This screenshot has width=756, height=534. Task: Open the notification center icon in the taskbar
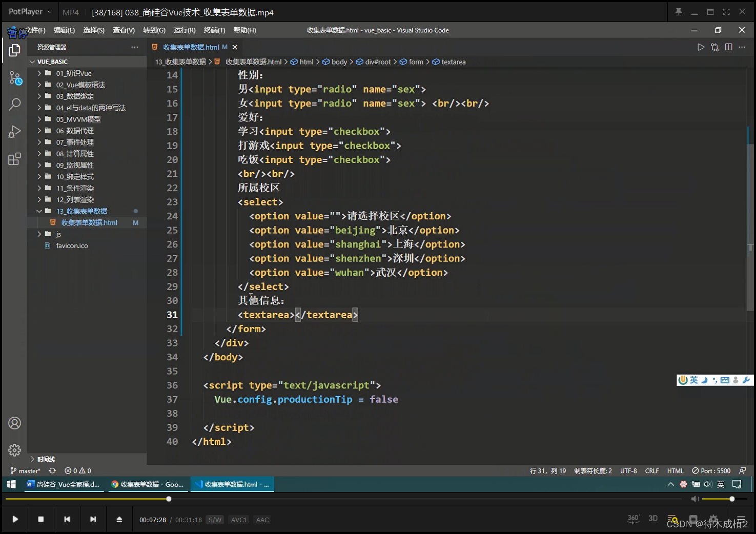(737, 484)
